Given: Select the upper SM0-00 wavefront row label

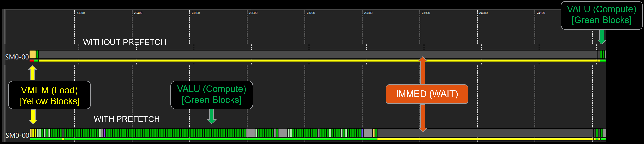Looking at the screenshot, I should [17, 57].
